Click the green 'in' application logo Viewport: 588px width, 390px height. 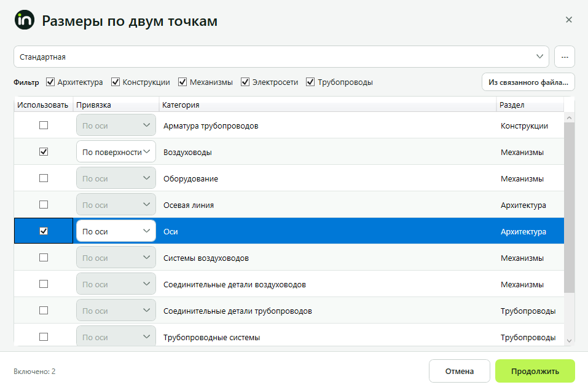(25, 20)
